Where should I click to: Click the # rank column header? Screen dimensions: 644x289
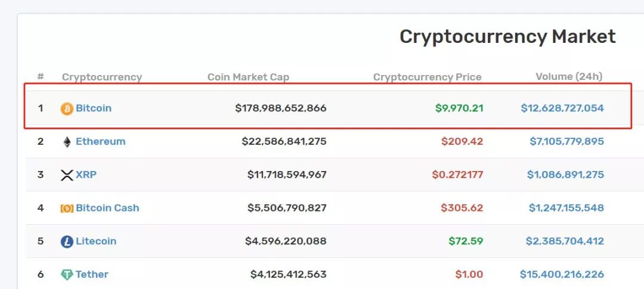click(x=41, y=76)
